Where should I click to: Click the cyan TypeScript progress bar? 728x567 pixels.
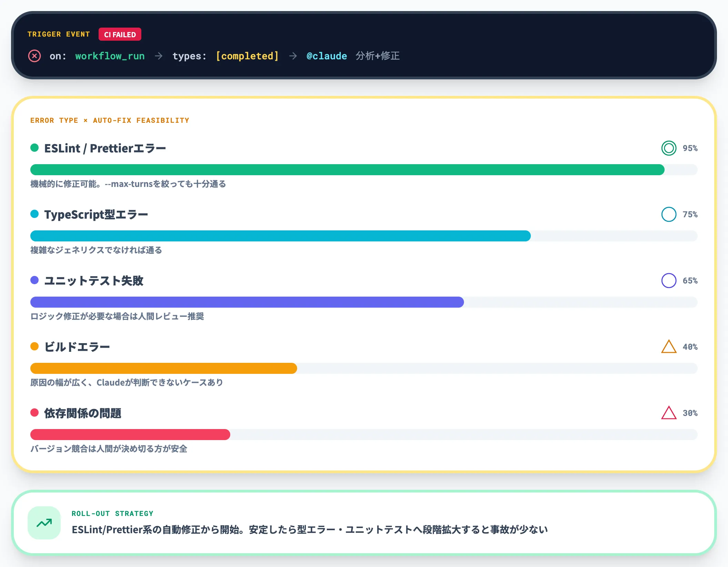pyautogui.click(x=281, y=236)
